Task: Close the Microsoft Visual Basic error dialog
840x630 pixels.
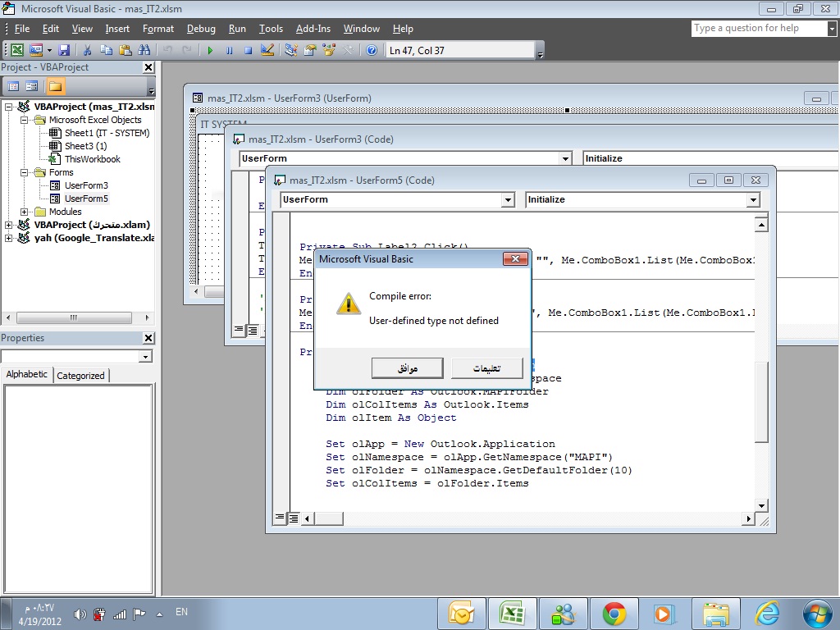Action: 515,259
